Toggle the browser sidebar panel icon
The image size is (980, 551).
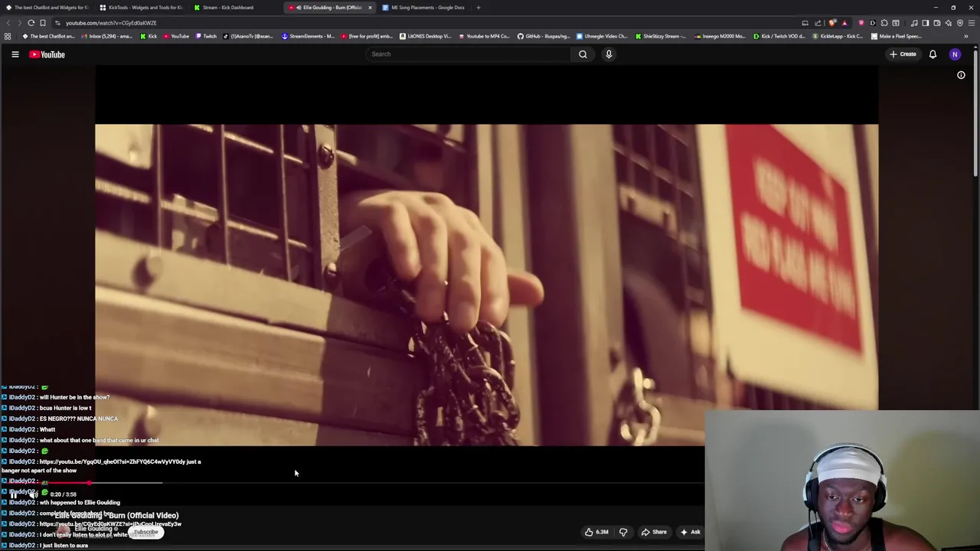click(x=925, y=23)
